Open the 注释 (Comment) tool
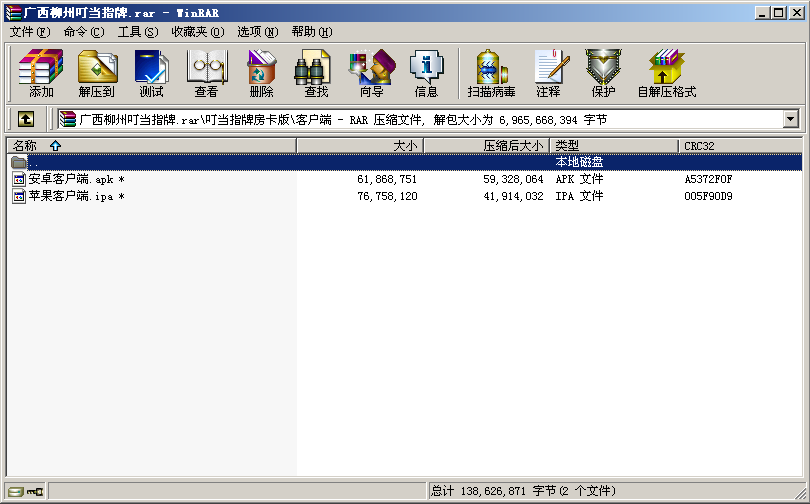 [548, 73]
